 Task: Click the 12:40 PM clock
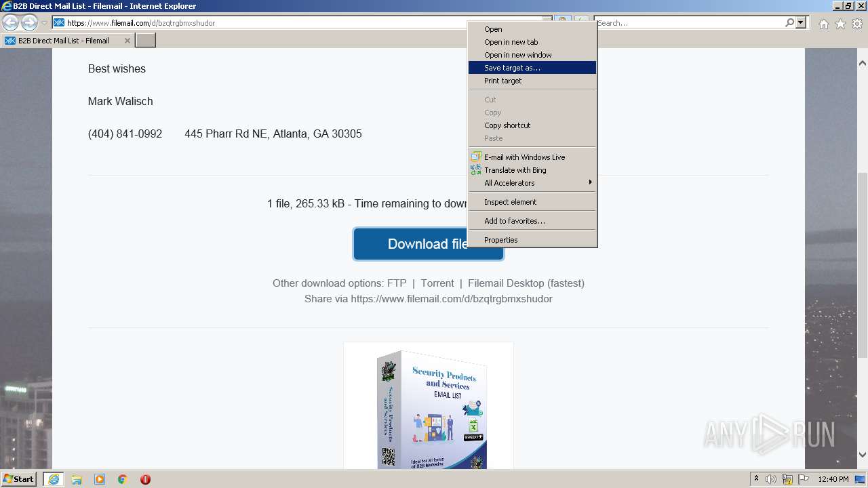click(833, 479)
